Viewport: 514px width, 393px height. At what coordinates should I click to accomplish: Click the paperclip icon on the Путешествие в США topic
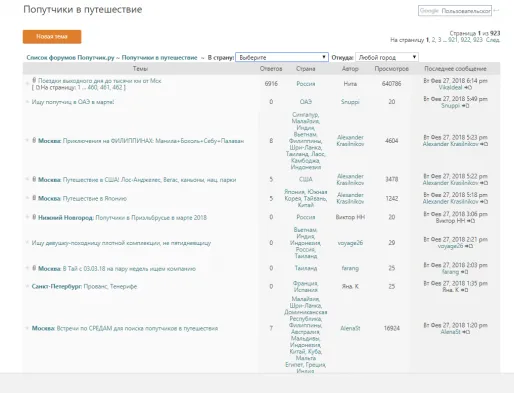[34, 179]
